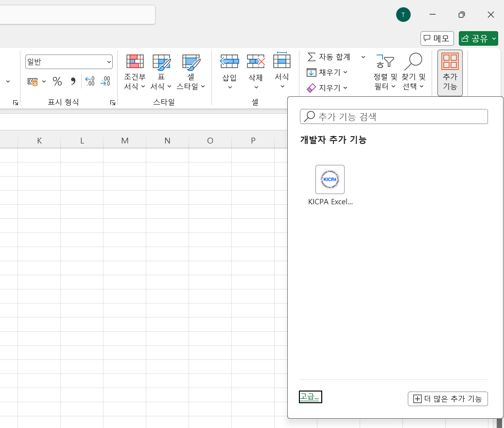Click the Share (공유) button
The height and width of the screenshot is (428, 504).
coord(474,38)
